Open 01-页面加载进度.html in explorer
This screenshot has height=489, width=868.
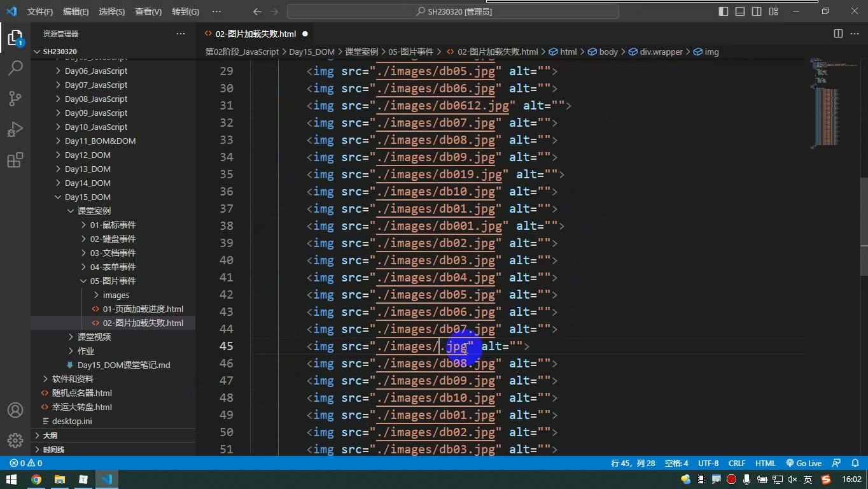click(143, 309)
